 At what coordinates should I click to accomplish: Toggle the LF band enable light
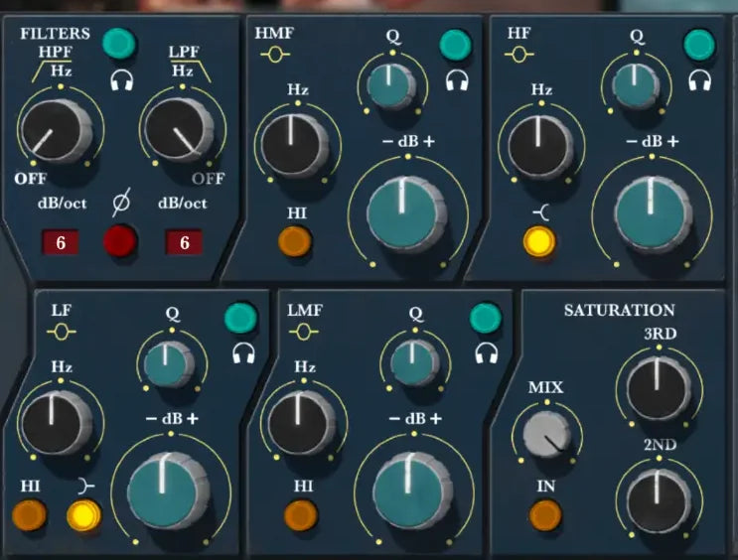pyautogui.click(x=240, y=318)
